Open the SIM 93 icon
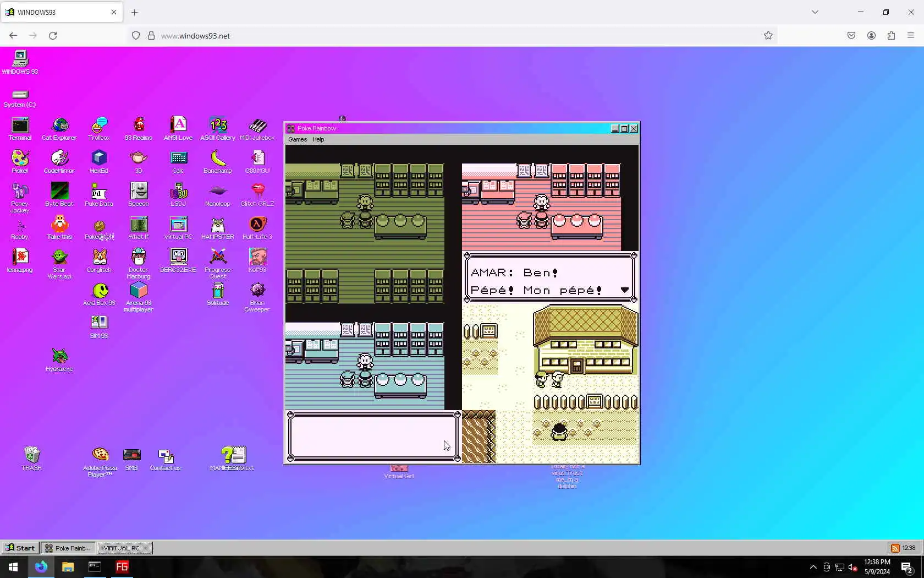The width and height of the screenshot is (924, 578). [x=99, y=327]
